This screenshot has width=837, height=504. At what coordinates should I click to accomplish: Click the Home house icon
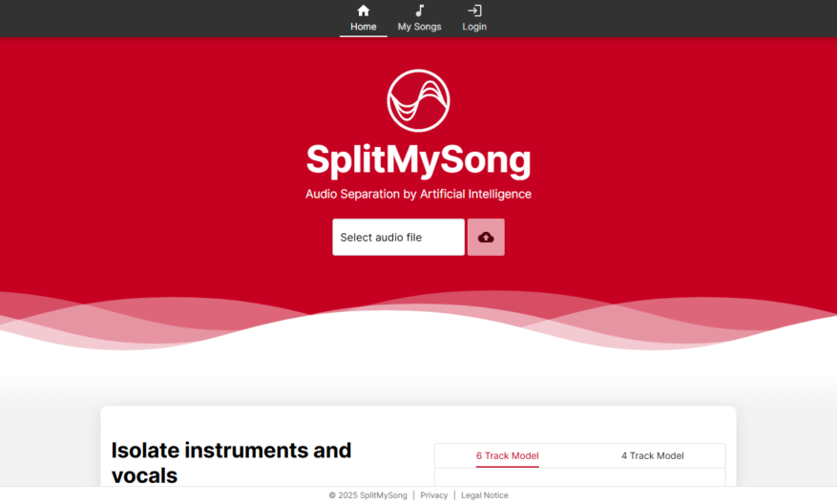[363, 10]
